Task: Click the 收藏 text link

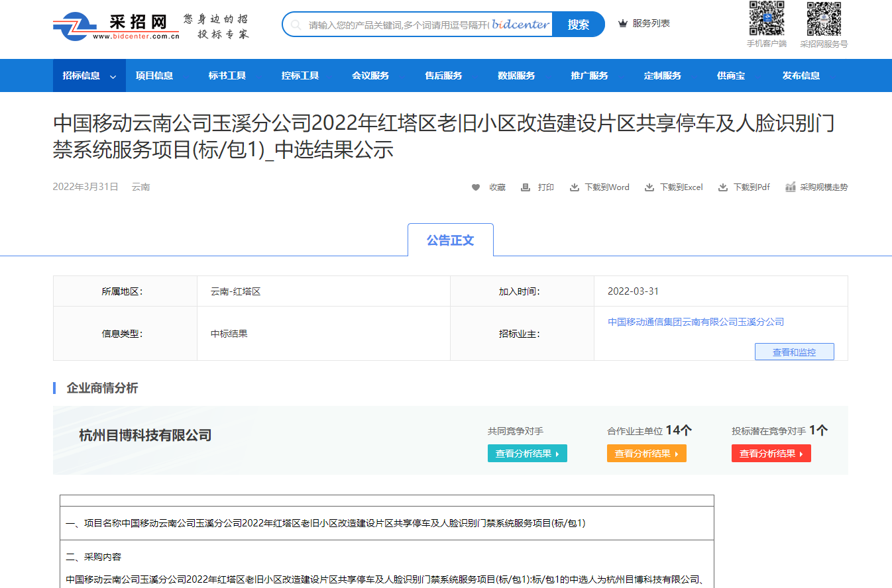Action: (x=498, y=187)
